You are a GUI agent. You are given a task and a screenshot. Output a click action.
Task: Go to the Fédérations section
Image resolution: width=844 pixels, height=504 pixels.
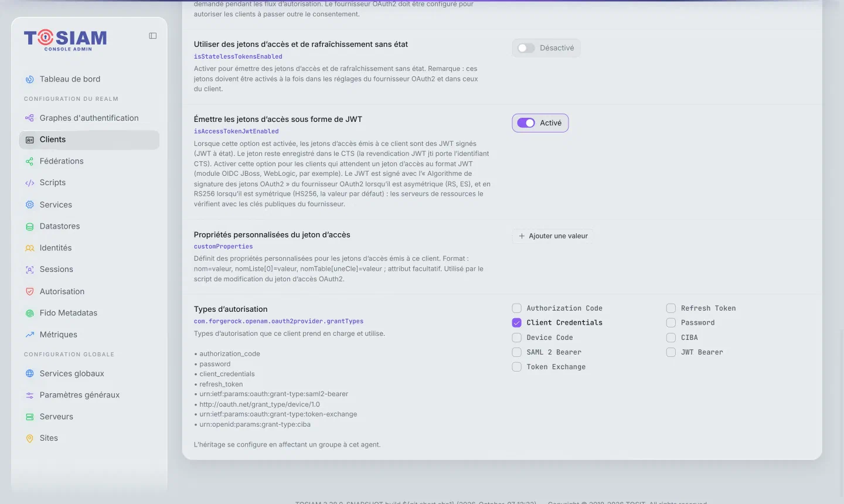(89, 161)
